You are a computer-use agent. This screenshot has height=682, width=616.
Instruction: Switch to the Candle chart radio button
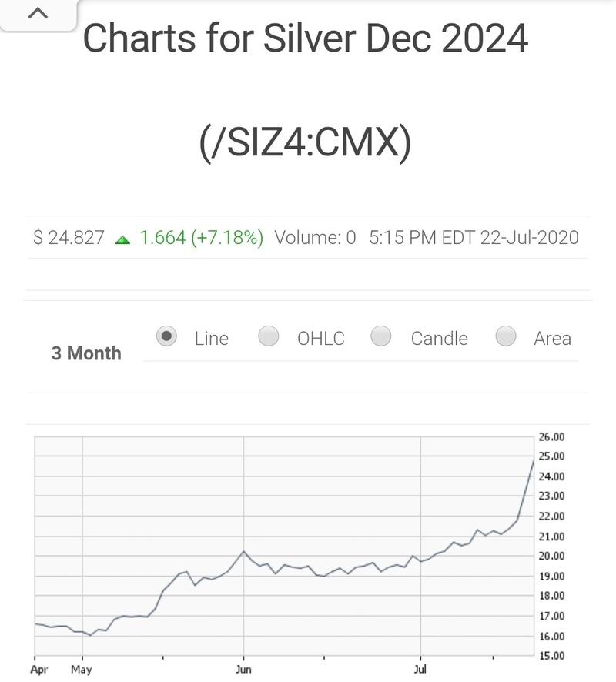point(381,336)
